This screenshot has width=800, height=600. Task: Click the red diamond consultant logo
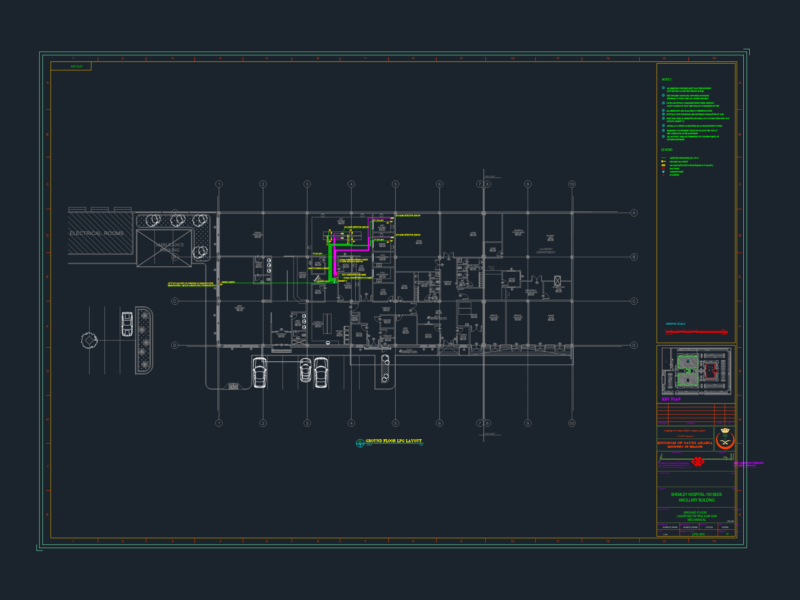(697, 462)
